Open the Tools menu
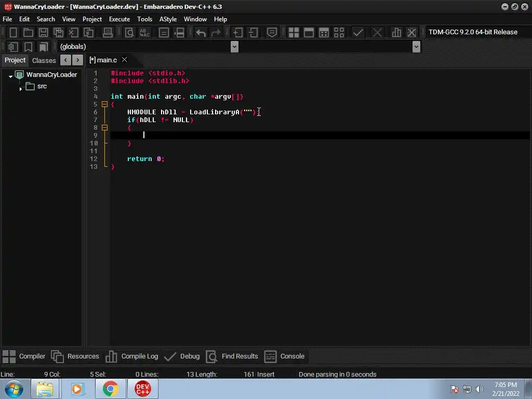 coord(145,19)
